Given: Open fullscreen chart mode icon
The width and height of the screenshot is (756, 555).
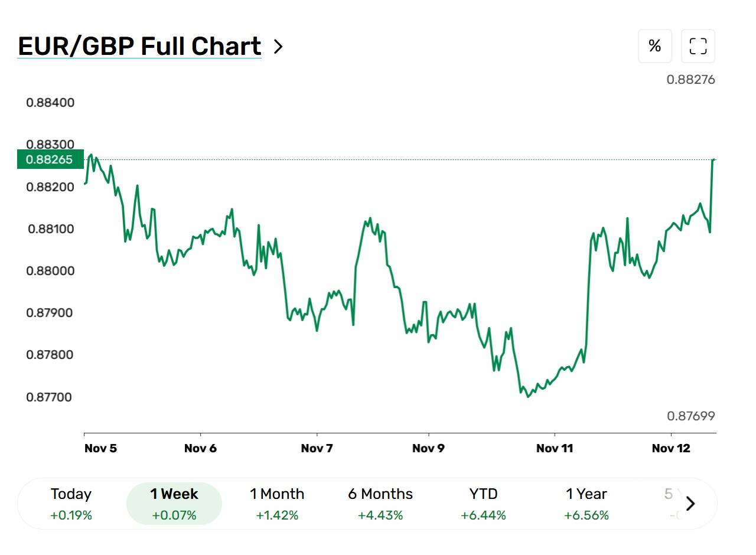Looking at the screenshot, I should tap(698, 46).
